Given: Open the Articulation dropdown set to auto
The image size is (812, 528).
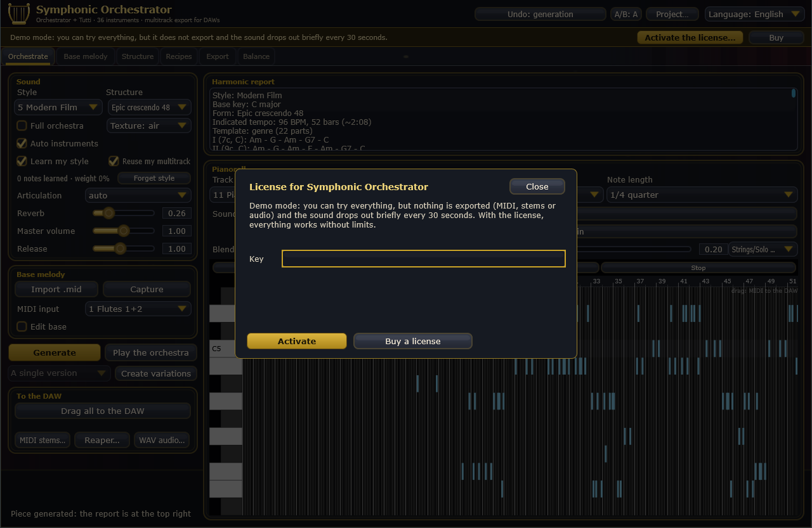Looking at the screenshot, I should (138, 195).
